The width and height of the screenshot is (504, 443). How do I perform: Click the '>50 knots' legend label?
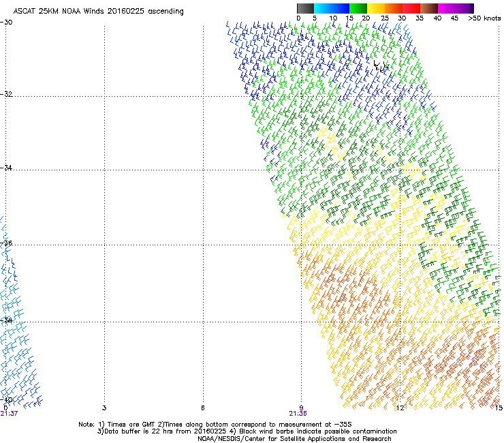pyautogui.click(x=484, y=18)
